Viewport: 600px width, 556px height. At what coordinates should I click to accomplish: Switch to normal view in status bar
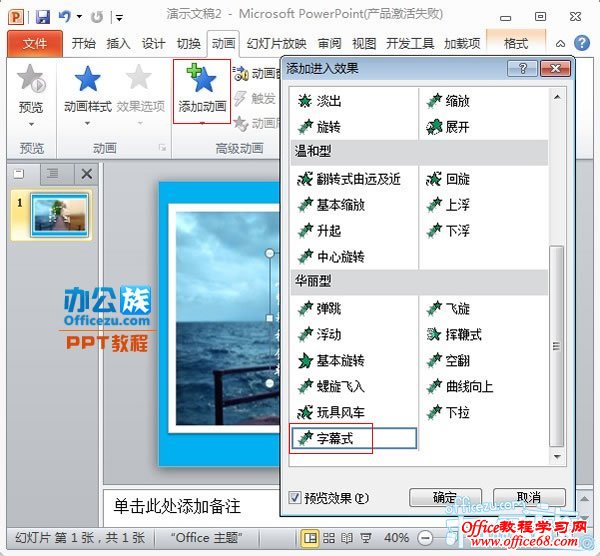coord(311,538)
